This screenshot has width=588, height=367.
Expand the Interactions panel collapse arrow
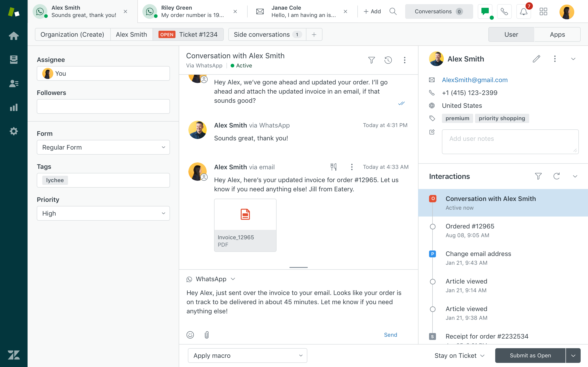click(575, 176)
